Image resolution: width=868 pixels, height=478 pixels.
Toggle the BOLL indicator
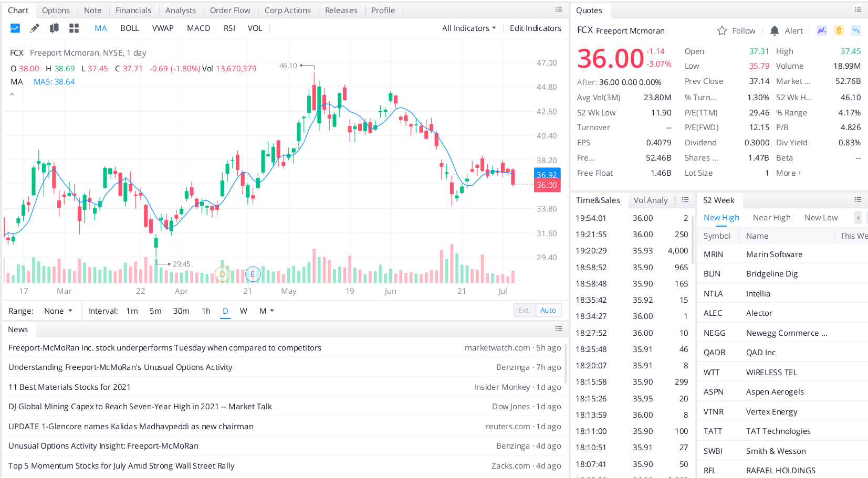tap(130, 28)
